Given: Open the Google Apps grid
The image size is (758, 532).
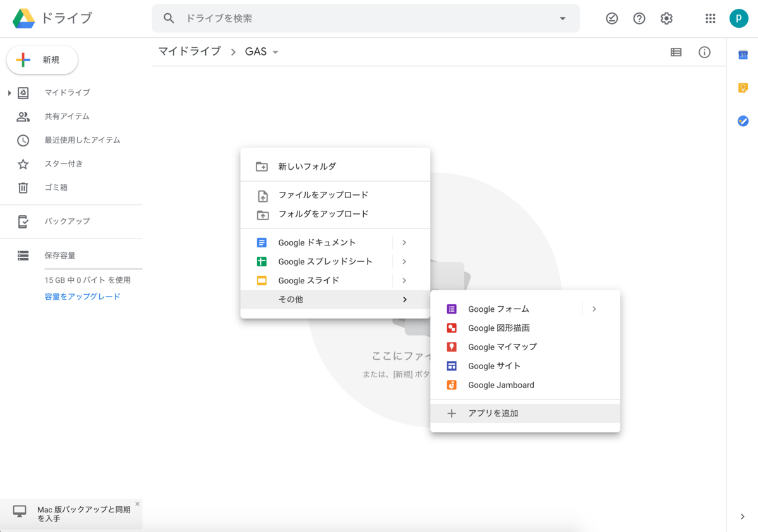Looking at the screenshot, I should click(710, 18).
